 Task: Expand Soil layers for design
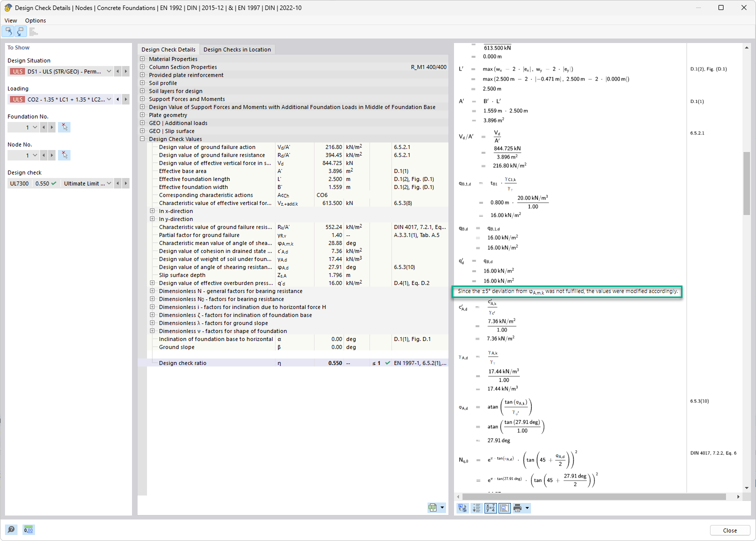142,91
